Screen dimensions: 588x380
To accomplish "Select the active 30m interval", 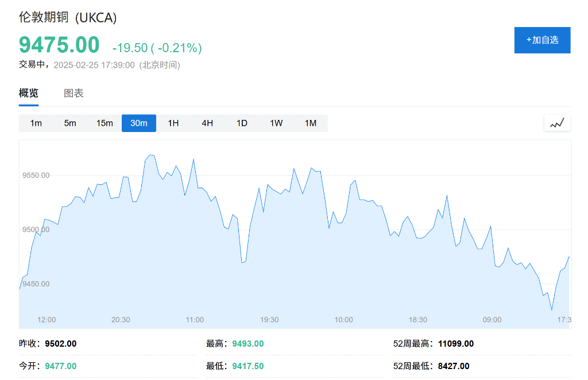I will 139,123.
